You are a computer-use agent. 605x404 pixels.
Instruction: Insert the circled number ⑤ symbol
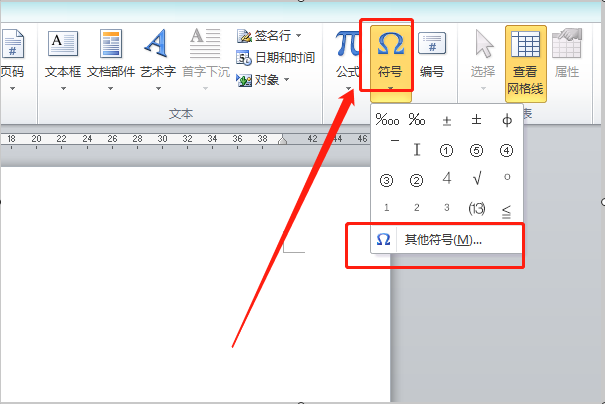(x=477, y=150)
